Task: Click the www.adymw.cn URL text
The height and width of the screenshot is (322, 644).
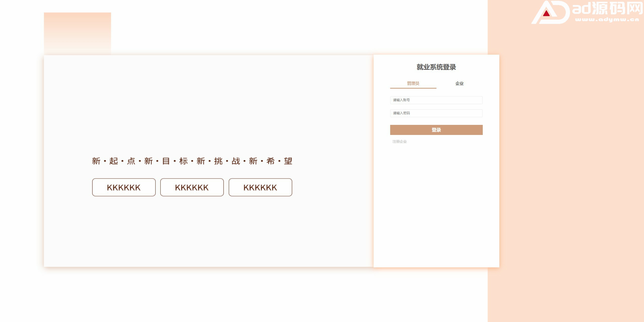Action: (x=607, y=19)
